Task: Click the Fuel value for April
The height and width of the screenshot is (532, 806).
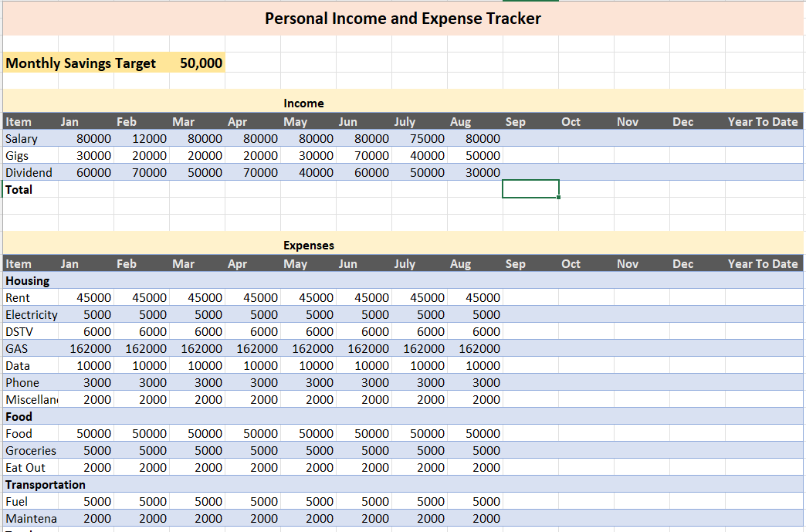Action: 263,502
